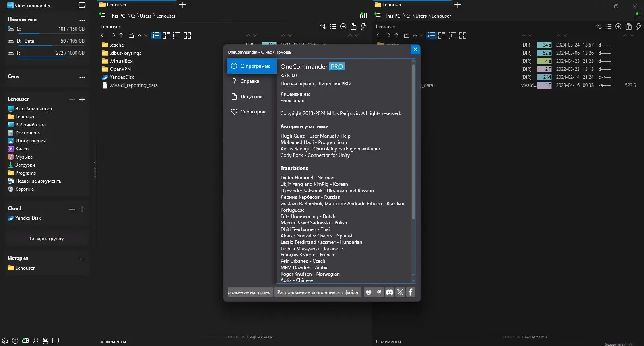644x346 pixels.
Task: Open the X (Twitter) link icon
Action: click(400, 292)
